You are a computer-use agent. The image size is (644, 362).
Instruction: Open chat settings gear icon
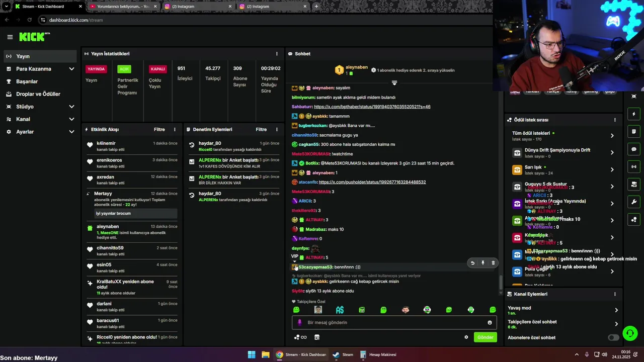pyautogui.click(x=466, y=337)
